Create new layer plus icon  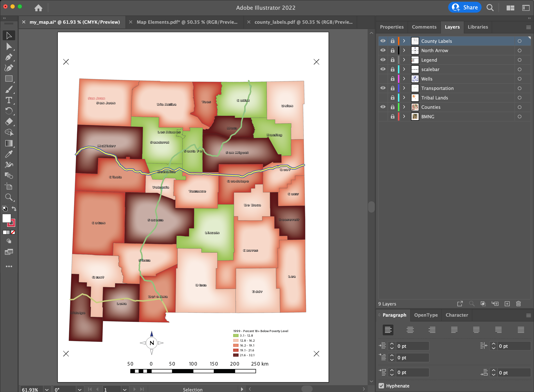[x=507, y=304]
